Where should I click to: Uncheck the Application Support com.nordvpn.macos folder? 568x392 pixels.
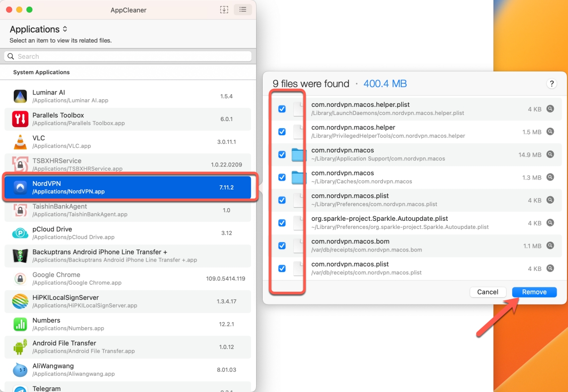(282, 155)
